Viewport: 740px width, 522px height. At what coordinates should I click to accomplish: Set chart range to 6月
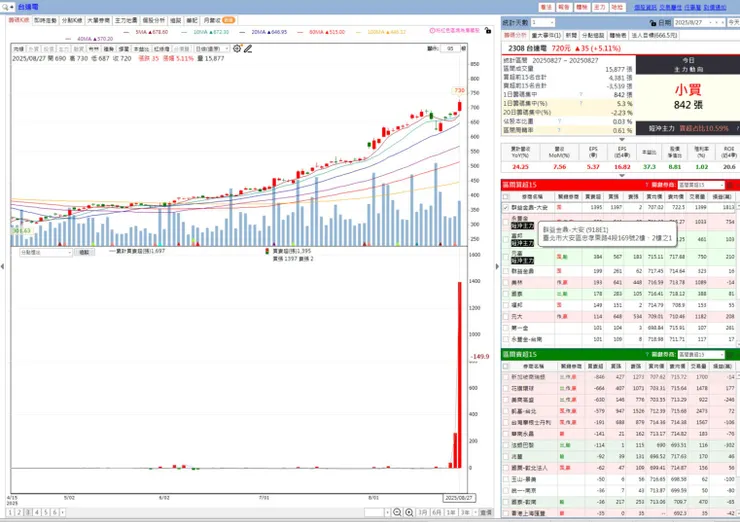[x=437, y=513]
